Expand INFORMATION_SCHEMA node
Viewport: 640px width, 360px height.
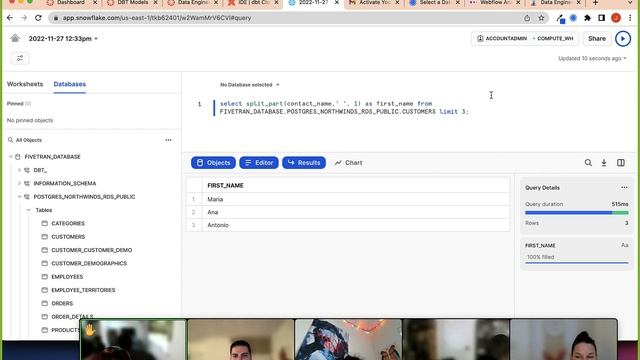(x=19, y=184)
